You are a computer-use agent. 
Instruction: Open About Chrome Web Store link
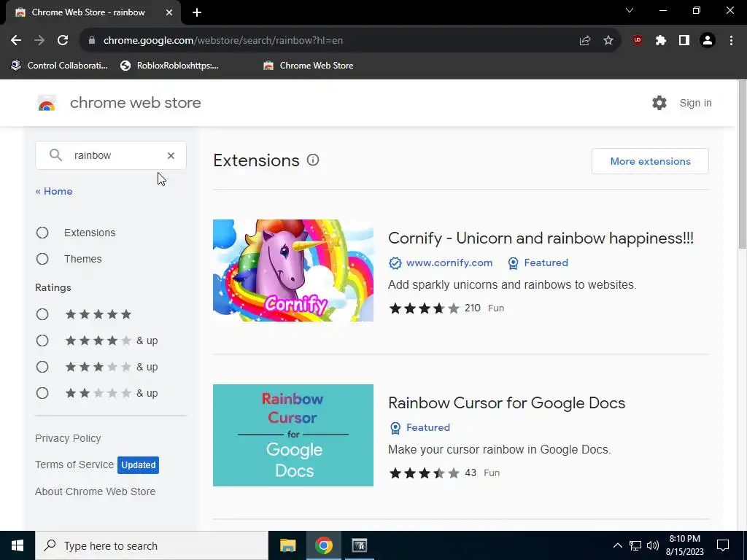(x=96, y=491)
